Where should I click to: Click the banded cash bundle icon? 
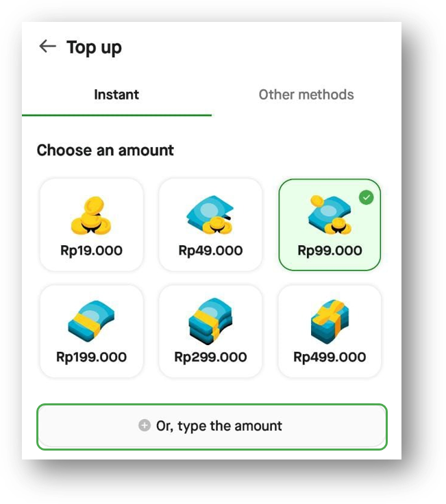point(91,320)
